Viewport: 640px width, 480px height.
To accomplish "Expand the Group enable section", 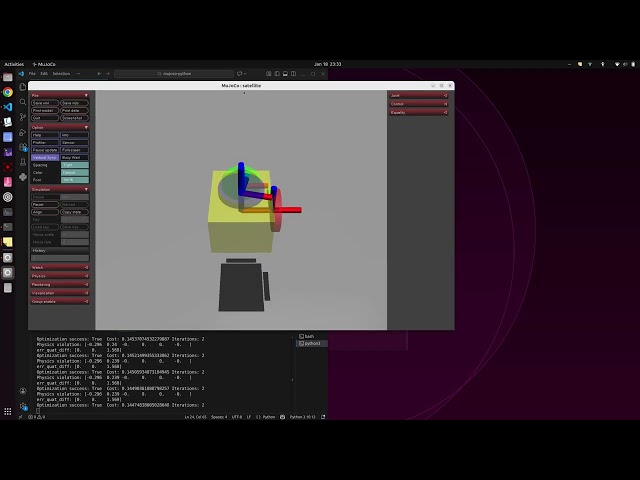I will pyautogui.click(x=60, y=301).
